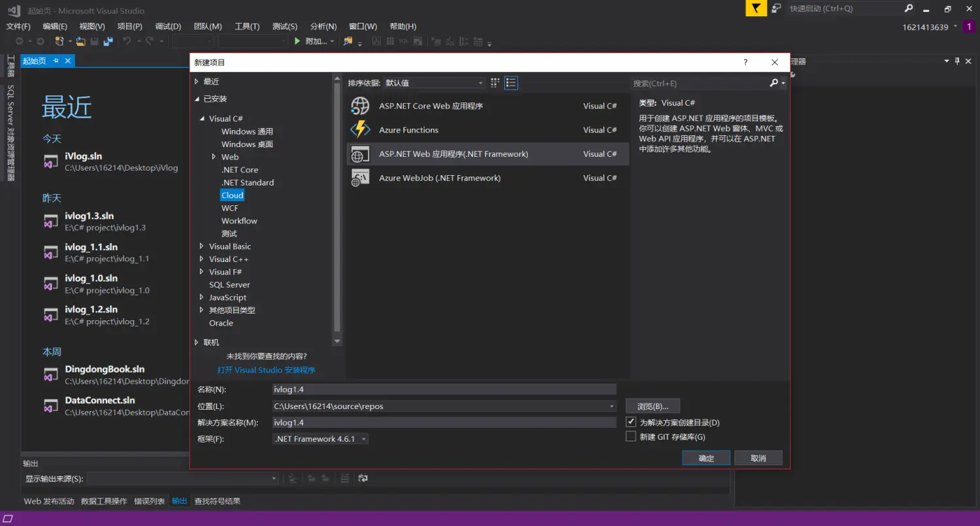The width and height of the screenshot is (980, 526).
Task: Click the save all toolbar icon
Action: (108, 41)
